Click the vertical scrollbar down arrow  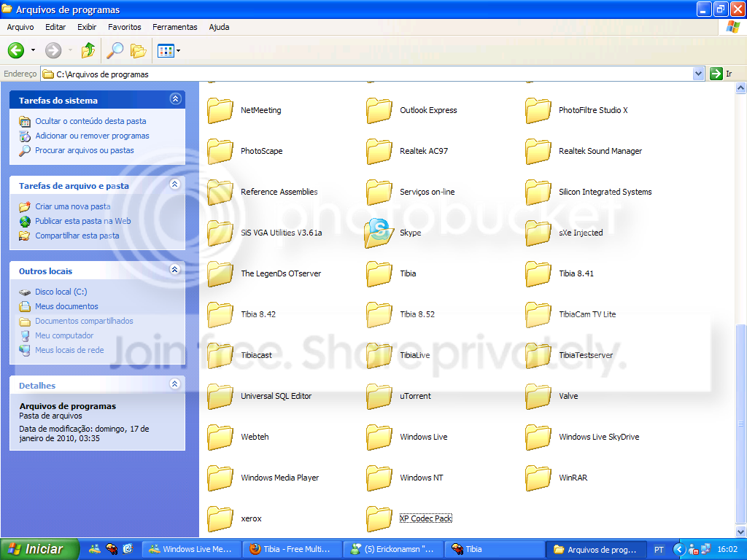740,532
